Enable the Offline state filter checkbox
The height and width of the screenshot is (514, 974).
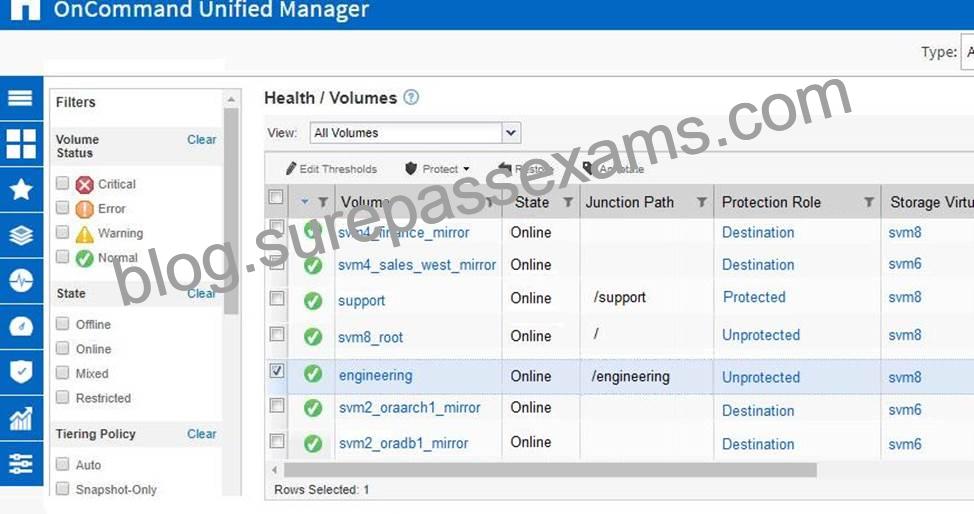(62, 323)
